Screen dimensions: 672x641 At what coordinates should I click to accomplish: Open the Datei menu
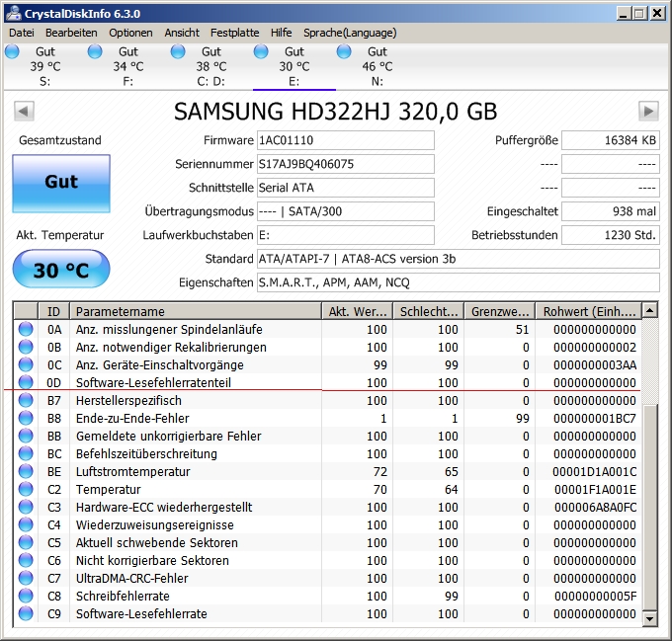click(22, 33)
